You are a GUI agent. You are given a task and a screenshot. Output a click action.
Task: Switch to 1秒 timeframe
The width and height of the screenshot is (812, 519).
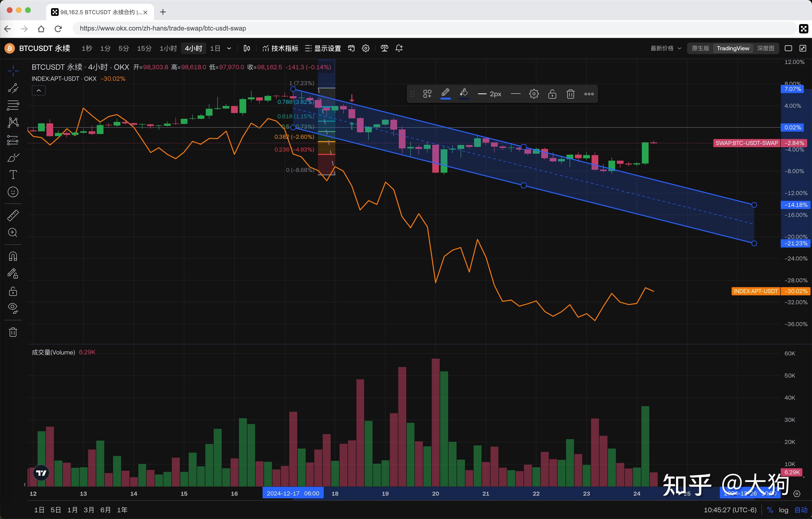tap(87, 48)
